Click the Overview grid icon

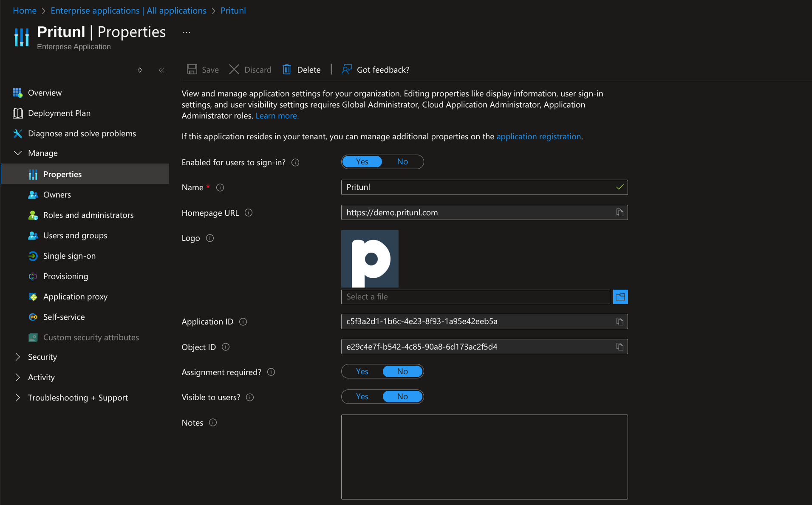(17, 93)
